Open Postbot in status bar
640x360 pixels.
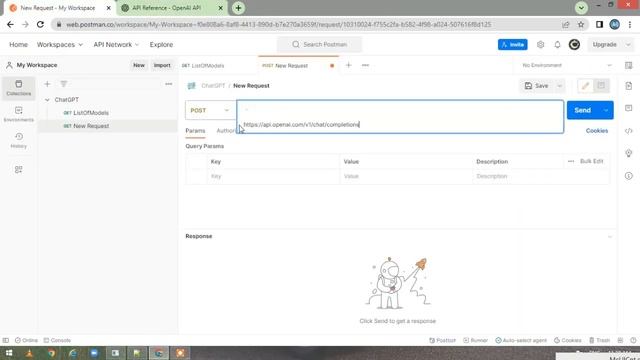coord(442,340)
